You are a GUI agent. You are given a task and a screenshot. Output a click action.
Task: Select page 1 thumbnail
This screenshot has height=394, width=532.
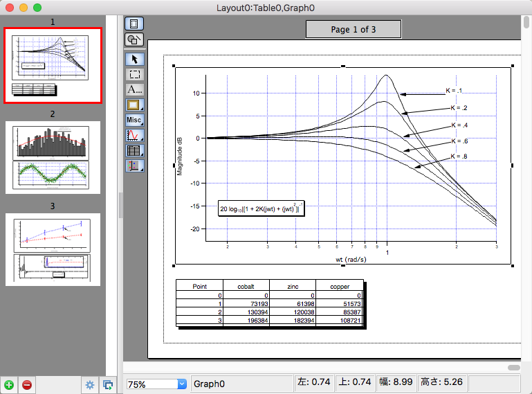[x=53, y=65]
